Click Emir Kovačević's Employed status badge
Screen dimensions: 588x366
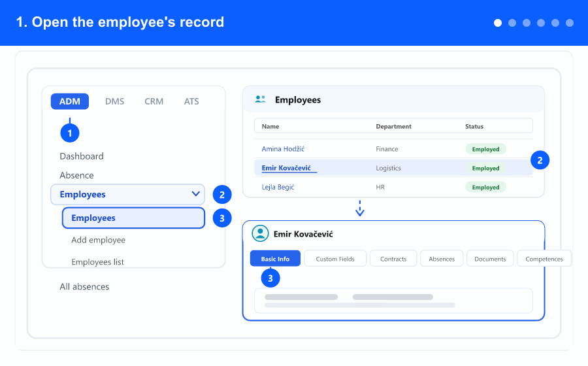pyautogui.click(x=485, y=168)
